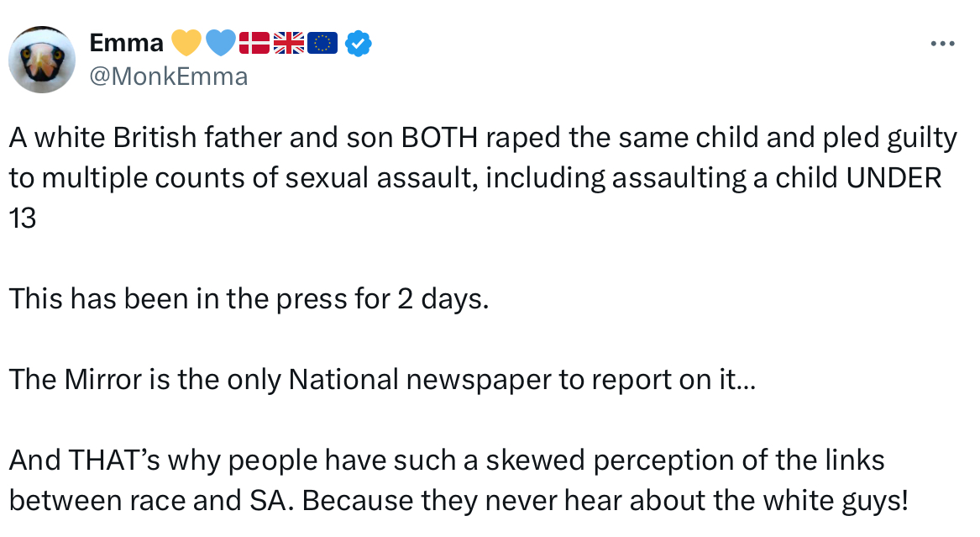Click the word THAT's in the last paragraph
Screen dimensions: 980x537
click(x=117, y=461)
